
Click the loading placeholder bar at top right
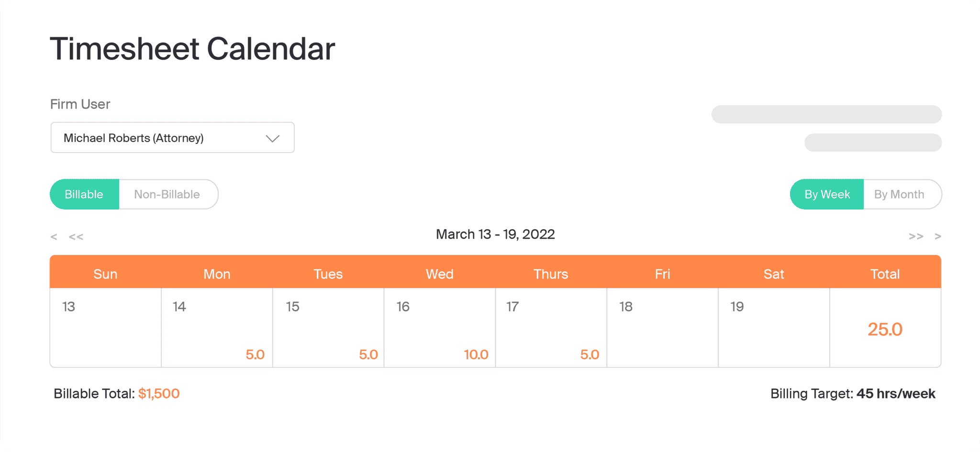coord(826,114)
